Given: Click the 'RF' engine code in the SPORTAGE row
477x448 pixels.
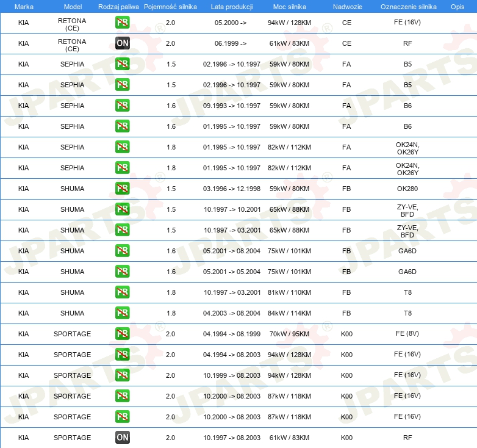Looking at the screenshot, I should click(x=407, y=438).
